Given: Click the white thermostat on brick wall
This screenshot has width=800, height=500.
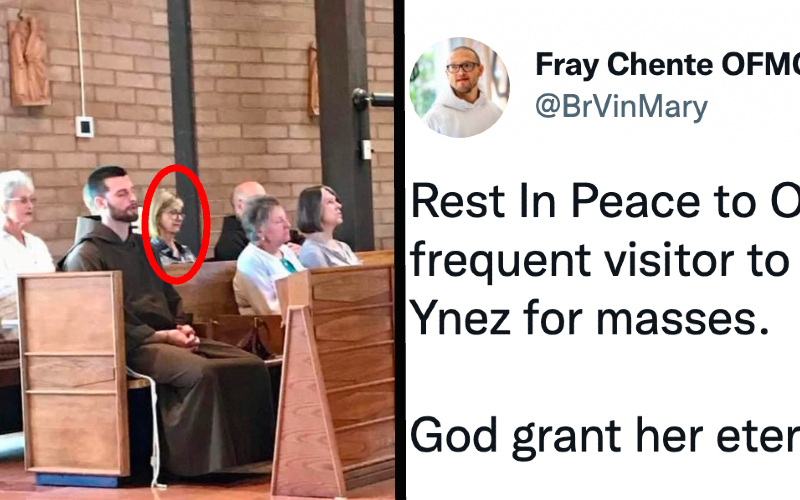Looking at the screenshot, I should [x=85, y=126].
